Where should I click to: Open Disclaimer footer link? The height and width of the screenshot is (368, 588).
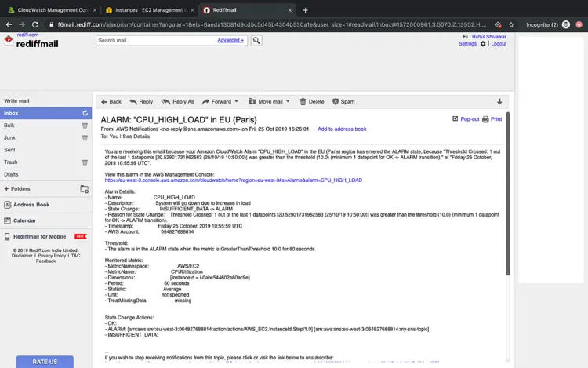(22, 256)
